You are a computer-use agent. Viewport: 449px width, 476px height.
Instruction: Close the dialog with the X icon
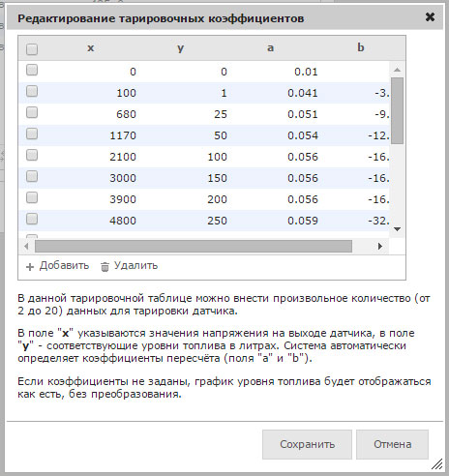click(430, 17)
